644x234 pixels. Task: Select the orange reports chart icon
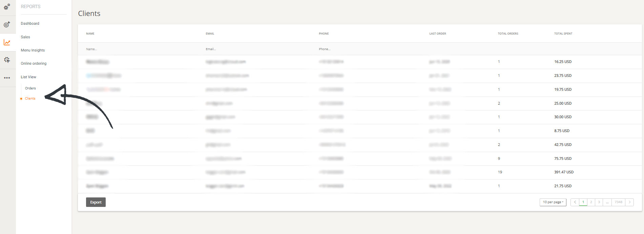[7, 42]
